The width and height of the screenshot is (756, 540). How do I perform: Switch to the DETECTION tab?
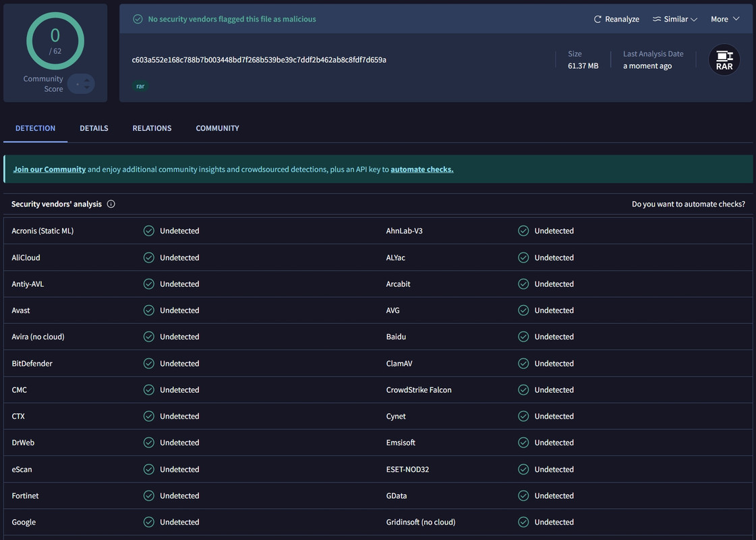pos(35,128)
